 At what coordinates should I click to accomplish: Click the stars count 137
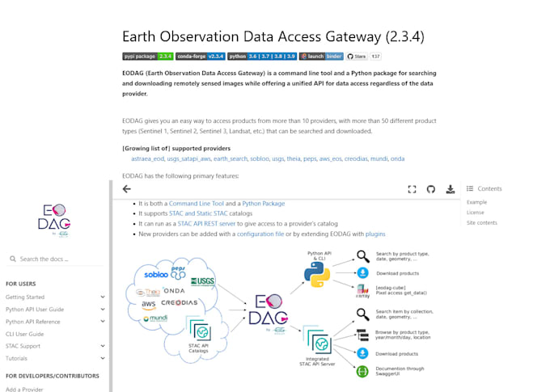coord(375,56)
